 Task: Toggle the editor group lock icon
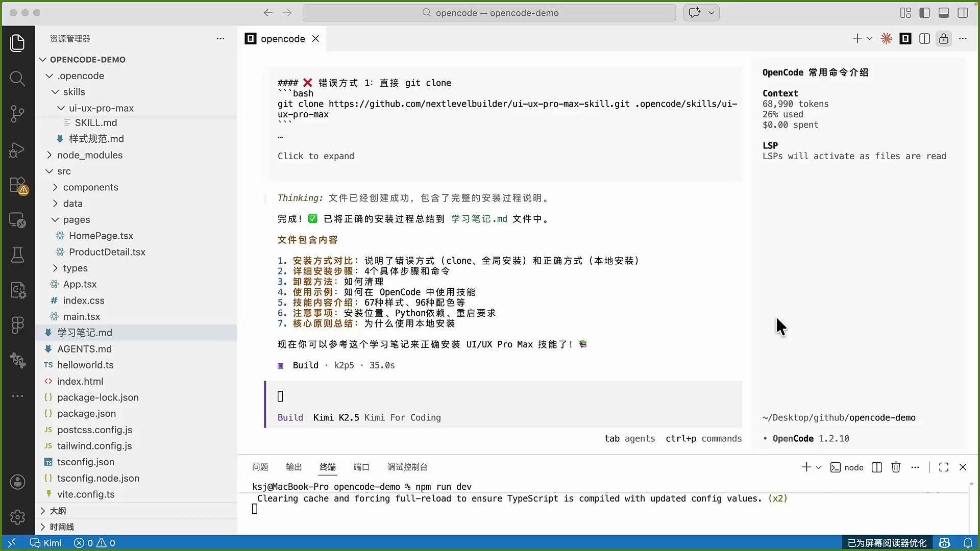pos(944,38)
